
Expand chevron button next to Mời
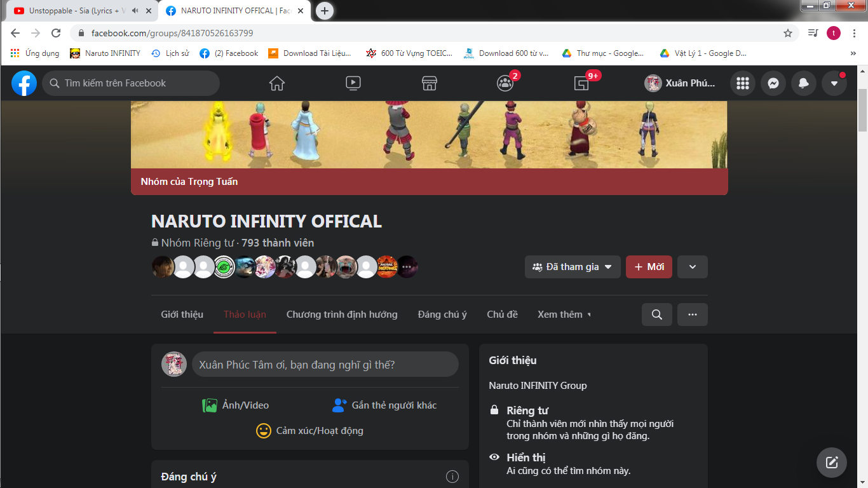[x=693, y=267]
